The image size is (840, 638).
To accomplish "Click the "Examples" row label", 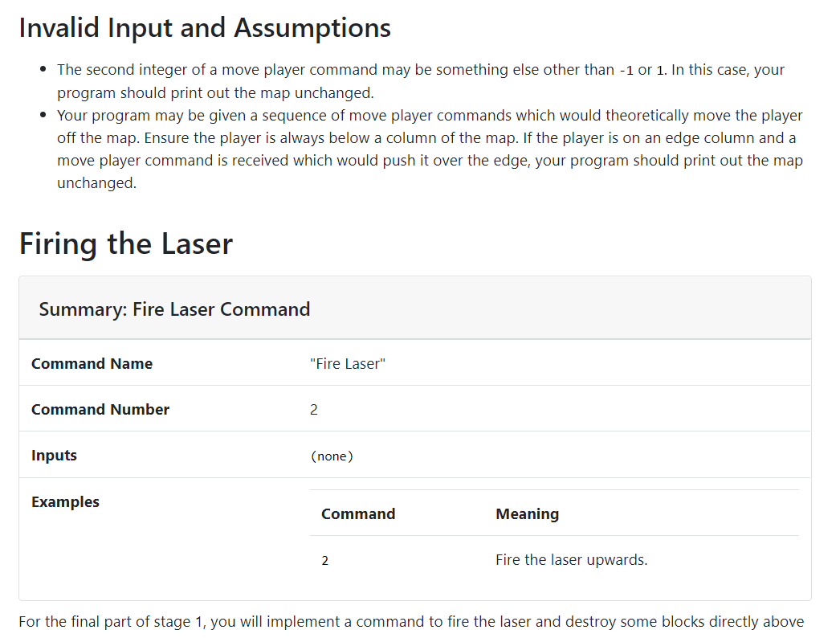I will click(65, 502).
